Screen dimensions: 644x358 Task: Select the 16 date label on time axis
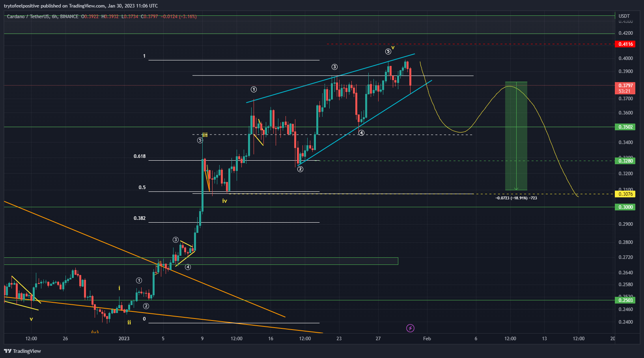(x=271, y=339)
